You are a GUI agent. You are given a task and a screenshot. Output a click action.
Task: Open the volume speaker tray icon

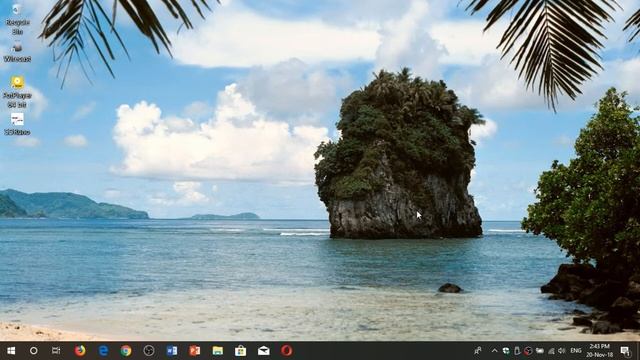pyautogui.click(x=562, y=351)
